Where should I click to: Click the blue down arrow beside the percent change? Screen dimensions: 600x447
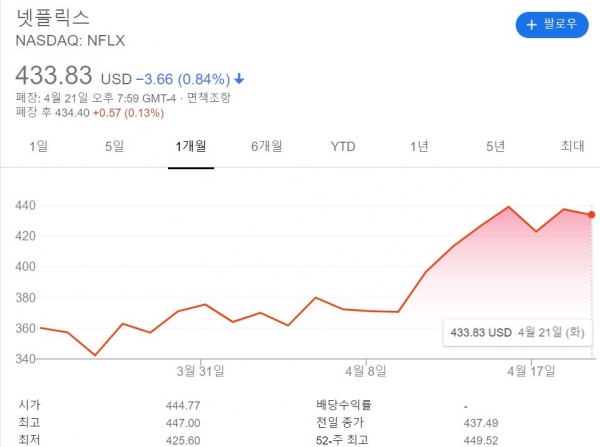pyautogui.click(x=240, y=79)
